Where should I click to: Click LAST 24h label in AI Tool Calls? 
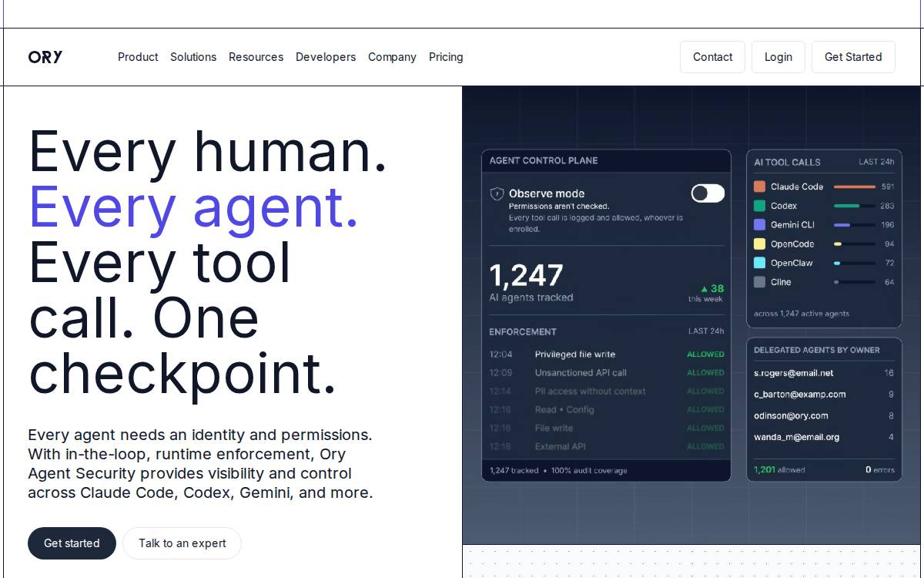pyautogui.click(x=876, y=162)
